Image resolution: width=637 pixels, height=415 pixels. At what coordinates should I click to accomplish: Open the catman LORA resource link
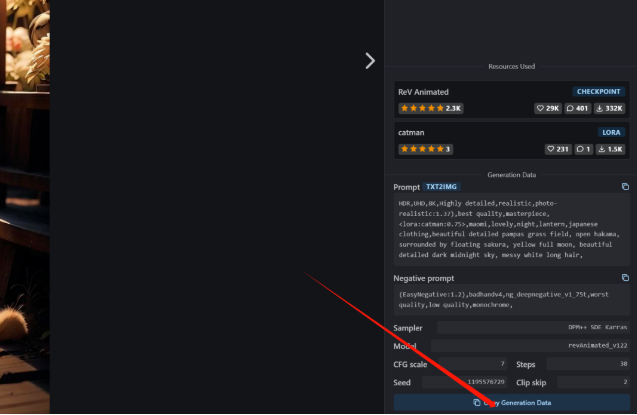point(411,133)
